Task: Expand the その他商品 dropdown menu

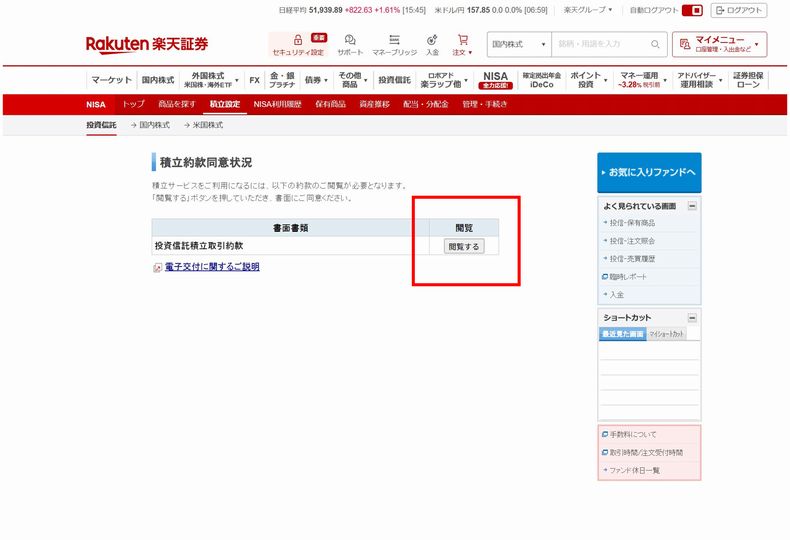Action: pos(352,80)
